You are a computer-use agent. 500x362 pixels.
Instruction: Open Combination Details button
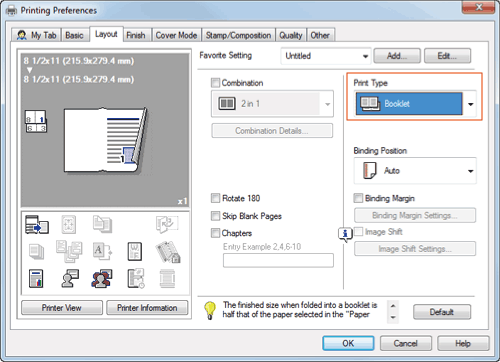point(272,130)
